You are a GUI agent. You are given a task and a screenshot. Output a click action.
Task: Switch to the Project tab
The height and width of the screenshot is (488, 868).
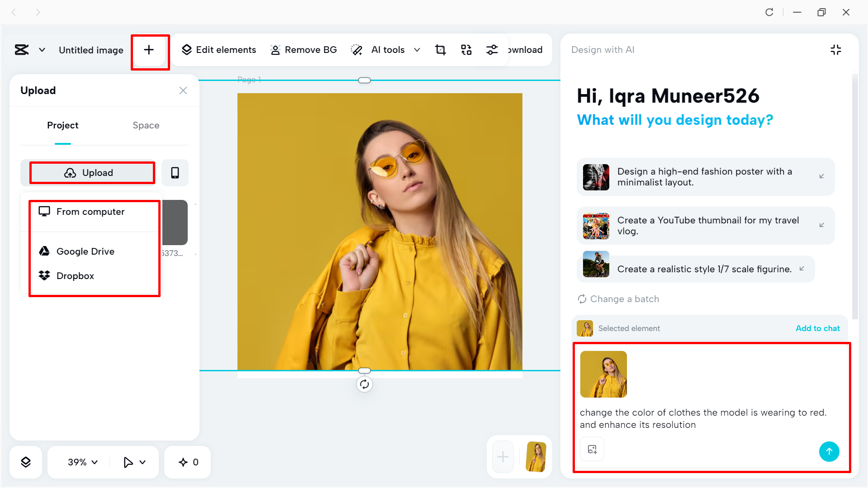(62, 125)
